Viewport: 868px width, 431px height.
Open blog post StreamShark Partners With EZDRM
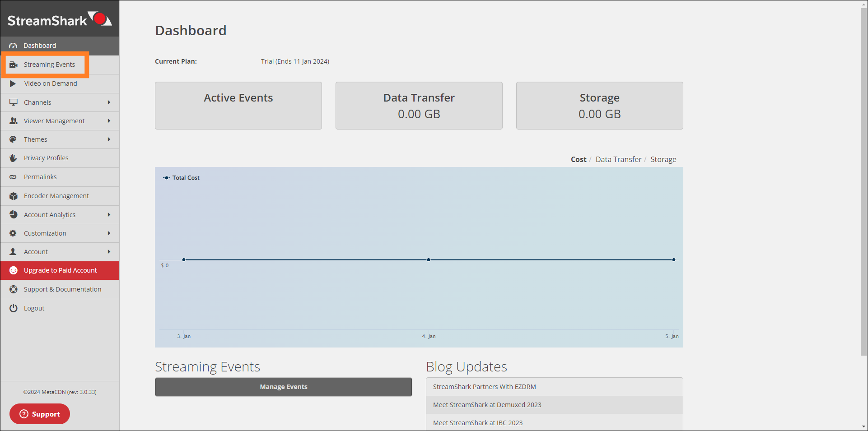(484, 387)
